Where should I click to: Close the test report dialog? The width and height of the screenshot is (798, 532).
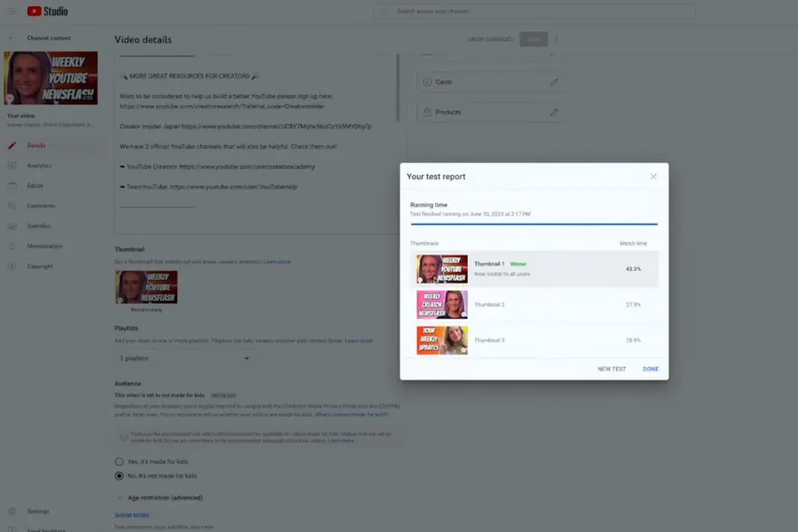pyautogui.click(x=653, y=177)
